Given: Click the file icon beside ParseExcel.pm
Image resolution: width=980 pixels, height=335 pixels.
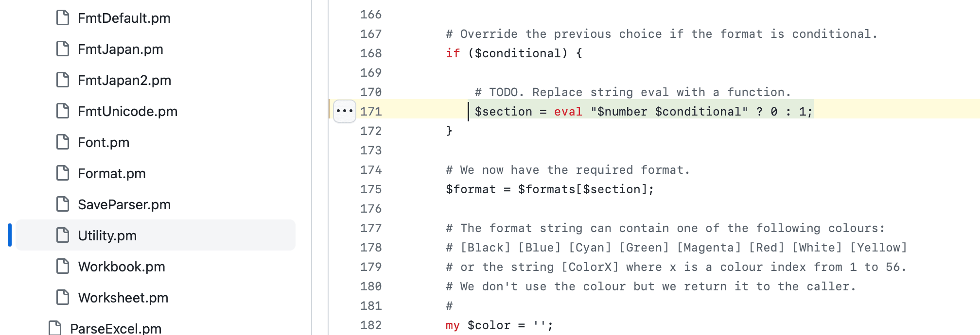Looking at the screenshot, I should (54, 328).
